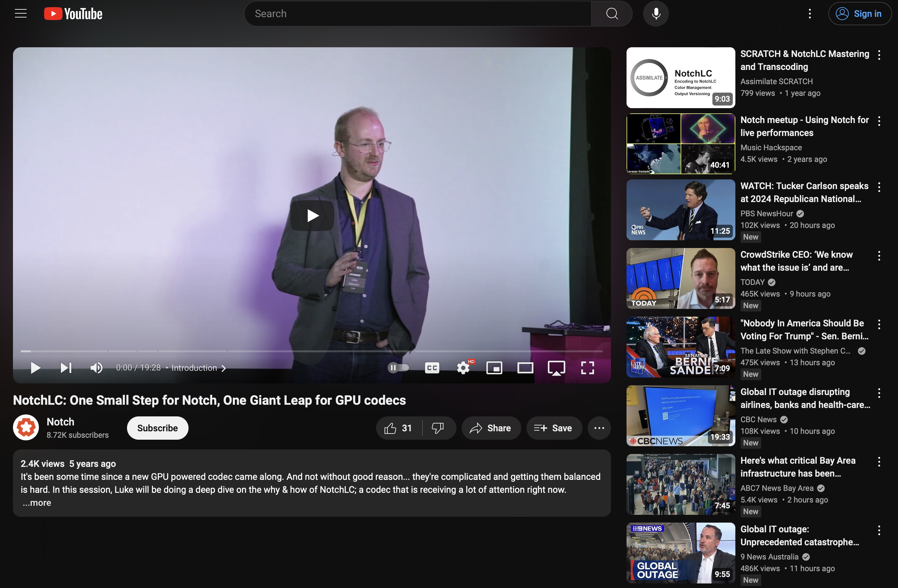Open the Bernie Sanders Late Show thumbnail
Viewport: 898px width, 588px height.
(681, 347)
